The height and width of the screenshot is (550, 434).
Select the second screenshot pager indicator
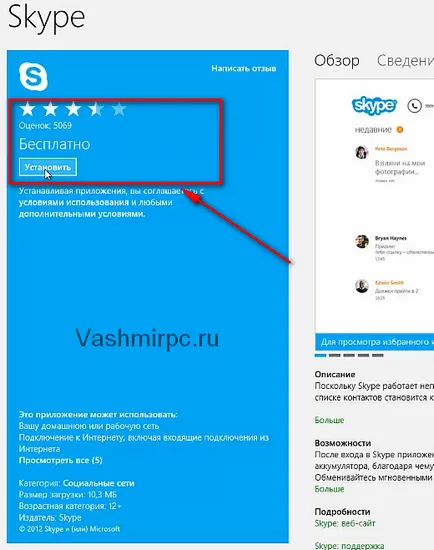tap(335, 355)
